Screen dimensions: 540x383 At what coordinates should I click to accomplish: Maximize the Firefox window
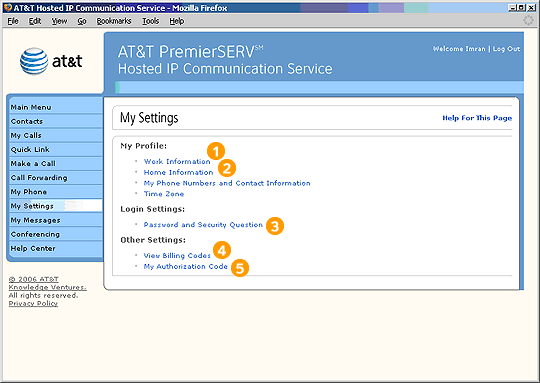tap(522, 8)
